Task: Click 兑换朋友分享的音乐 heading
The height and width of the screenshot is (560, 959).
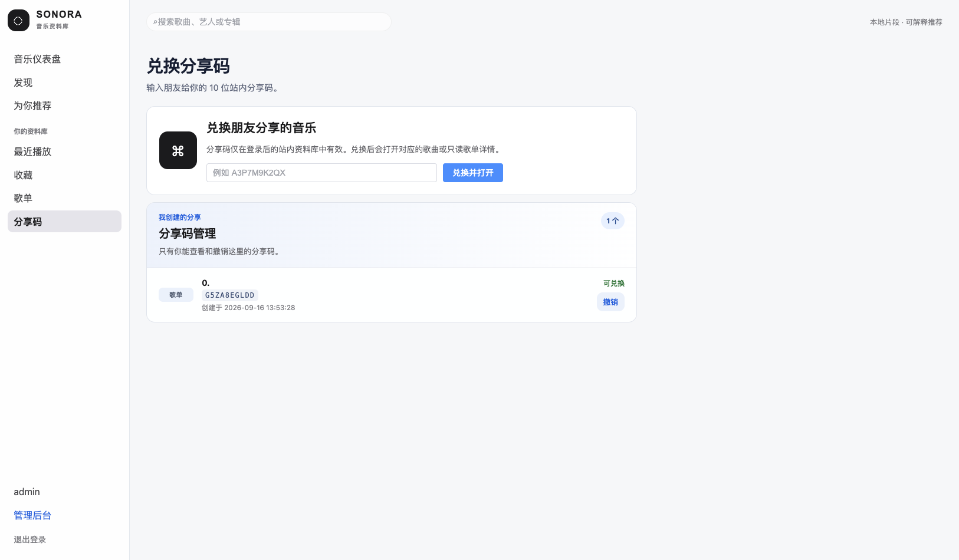Action: (x=261, y=128)
